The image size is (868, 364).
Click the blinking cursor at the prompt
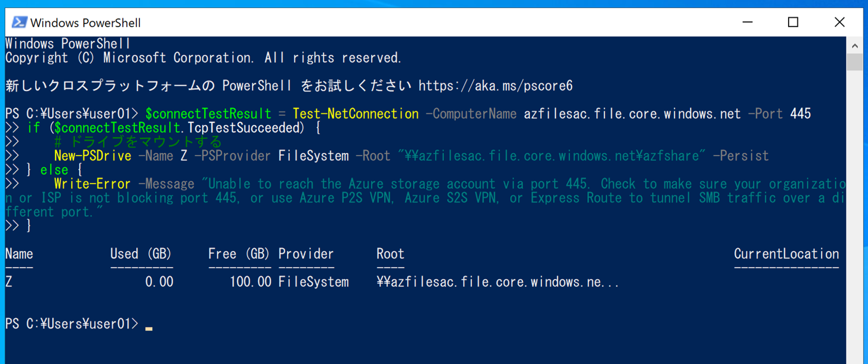[x=149, y=328]
